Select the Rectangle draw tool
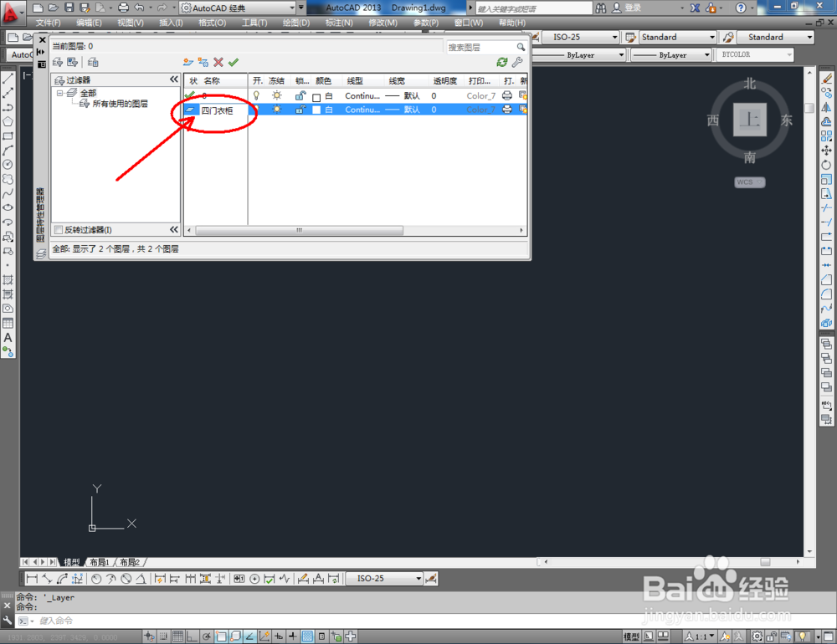Viewport: 837px width, 644px height. click(8, 136)
